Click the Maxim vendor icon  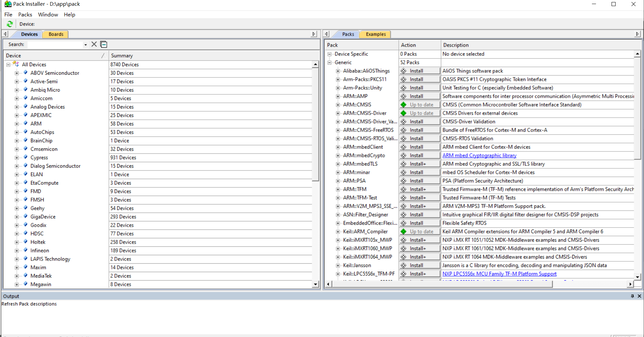(25, 267)
